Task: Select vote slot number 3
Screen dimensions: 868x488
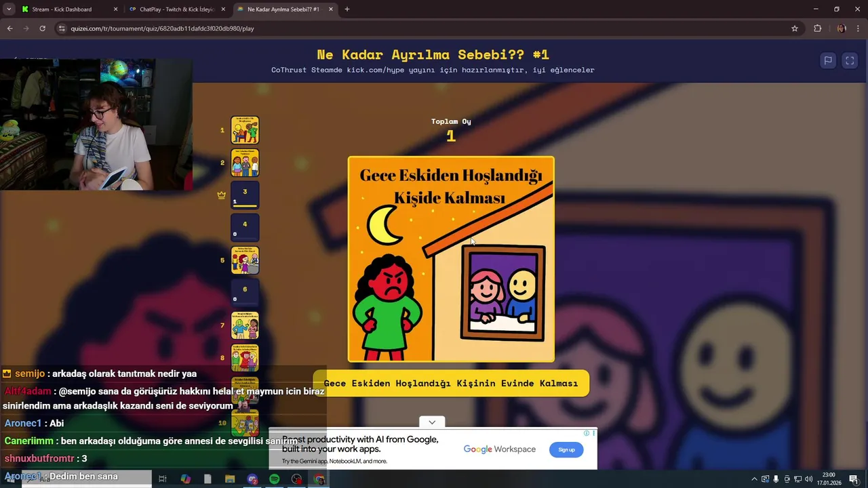Action: pos(245,195)
